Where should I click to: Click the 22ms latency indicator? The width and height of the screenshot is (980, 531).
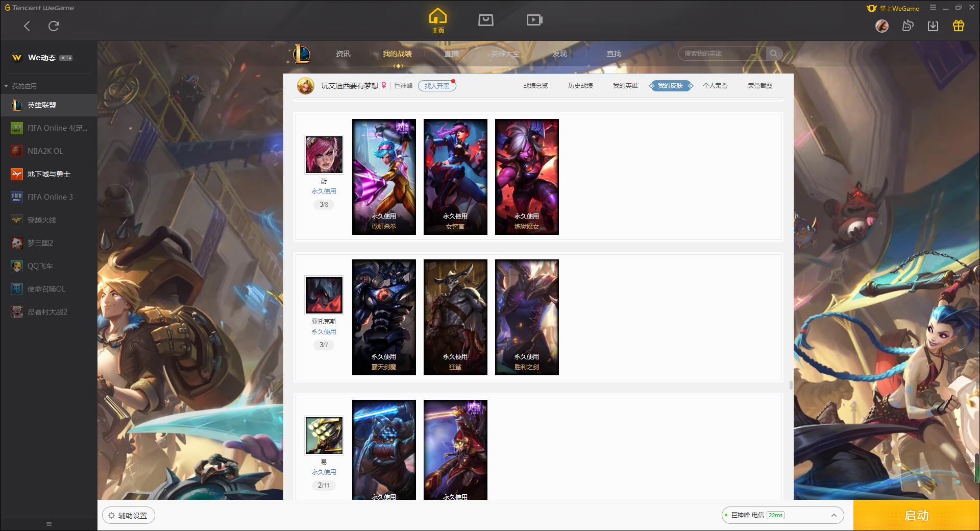775,515
